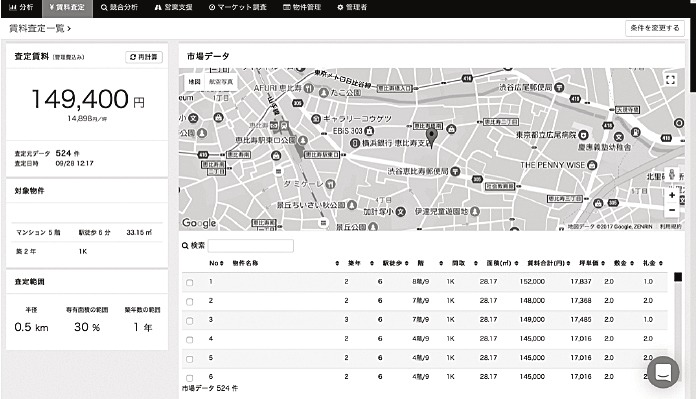Image resolution: width=696 pixels, height=399 pixels.
Task: Click the Google logo on the map
Action: tap(199, 223)
